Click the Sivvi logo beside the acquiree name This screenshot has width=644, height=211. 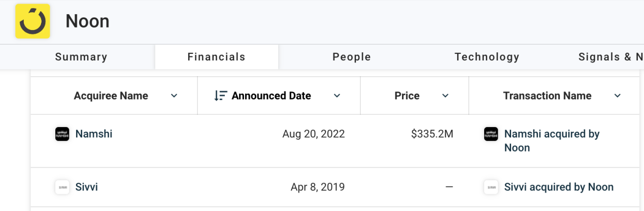(x=62, y=187)
